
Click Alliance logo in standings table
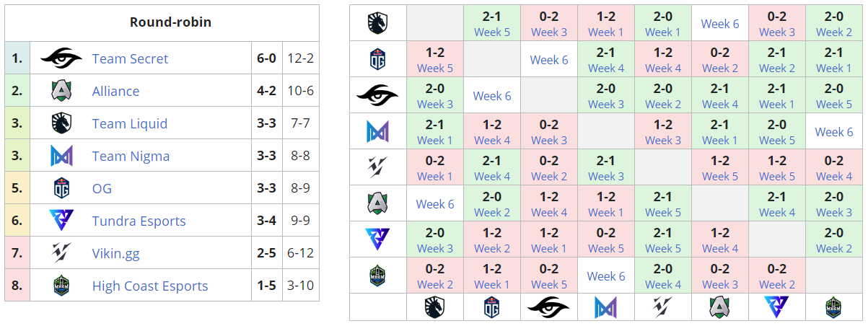(x=61, y=91)
